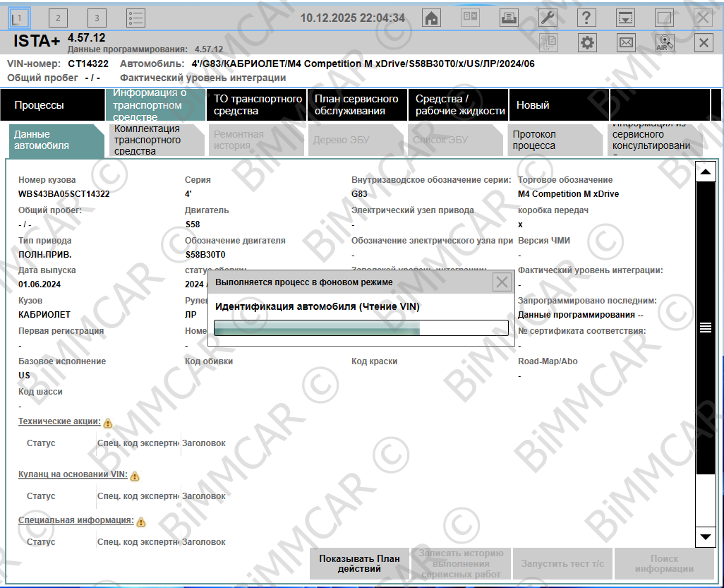Viewport: 724px width, 588px height.
Task: Select session window 1
Action: [20, 18]
